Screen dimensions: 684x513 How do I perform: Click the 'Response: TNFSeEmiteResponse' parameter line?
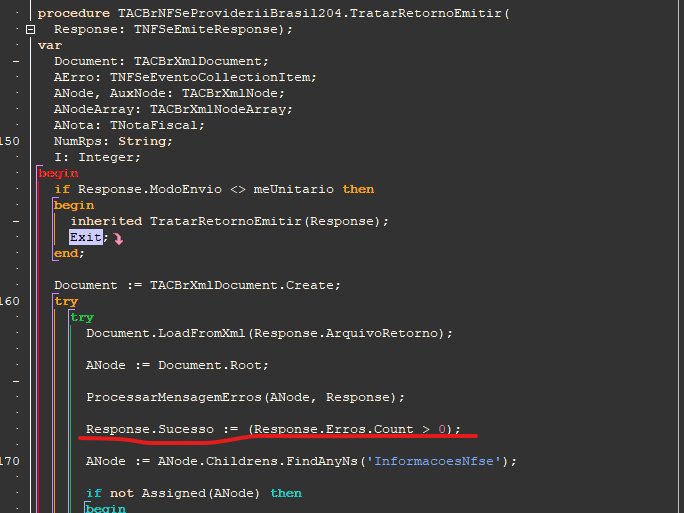click(x=173, y=30)
